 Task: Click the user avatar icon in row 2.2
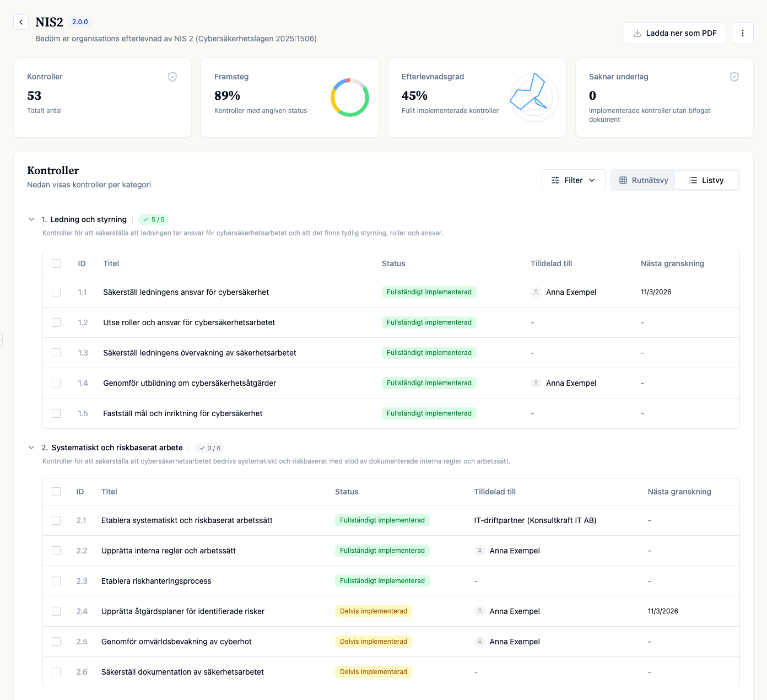[x=480, y=551]
